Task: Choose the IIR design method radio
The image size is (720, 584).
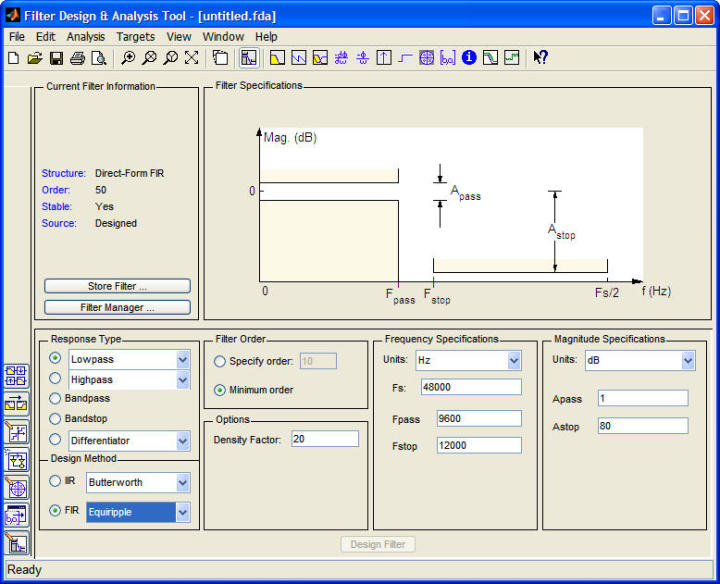Action: point(55,481)
